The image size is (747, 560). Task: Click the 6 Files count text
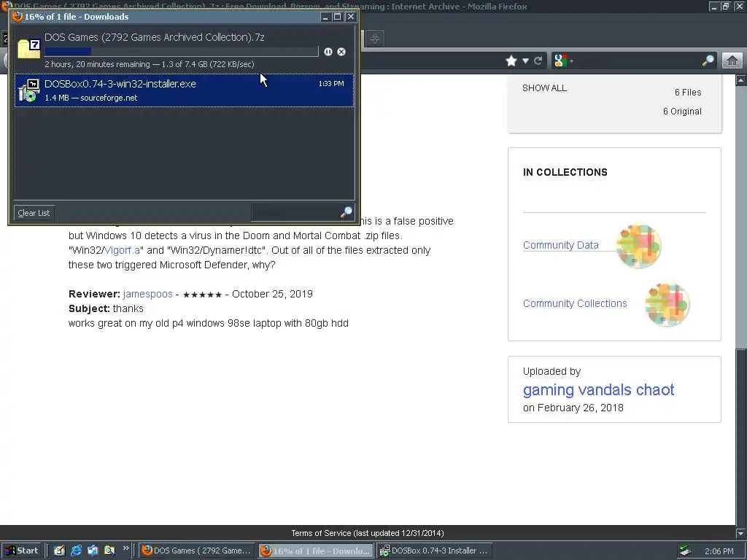coord(688,93)
